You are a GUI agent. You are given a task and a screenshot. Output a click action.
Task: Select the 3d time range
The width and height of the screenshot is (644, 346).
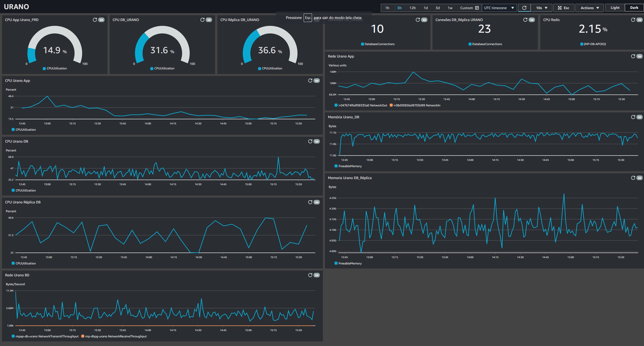pyautogui.click(x=438, y=8)
